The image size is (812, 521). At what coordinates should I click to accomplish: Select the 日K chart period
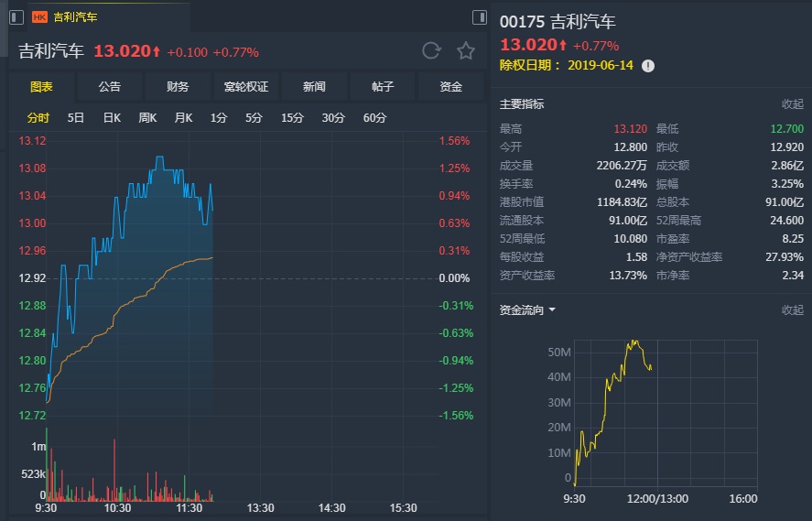pos(112,117)
